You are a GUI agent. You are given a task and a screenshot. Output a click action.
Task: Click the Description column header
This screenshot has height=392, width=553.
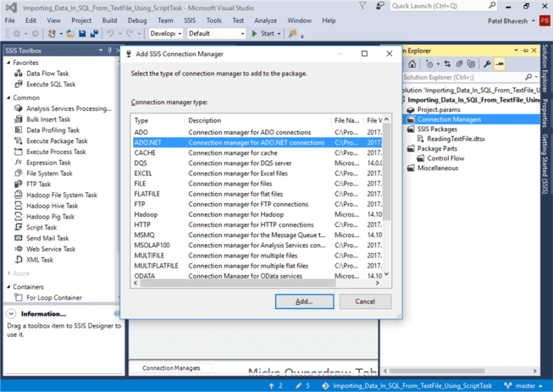(258, 120)
